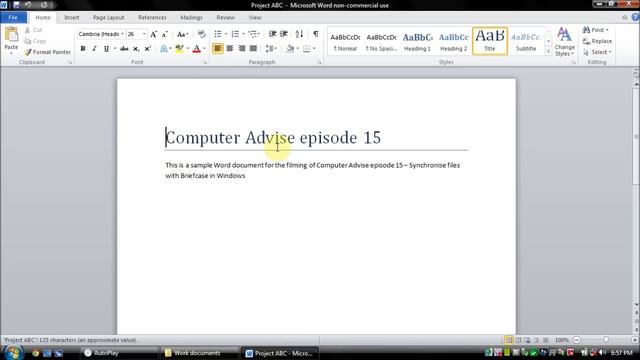Toggle Italic formatting
Viewport: 640px width, 360px height.
(x=94, y=49)
